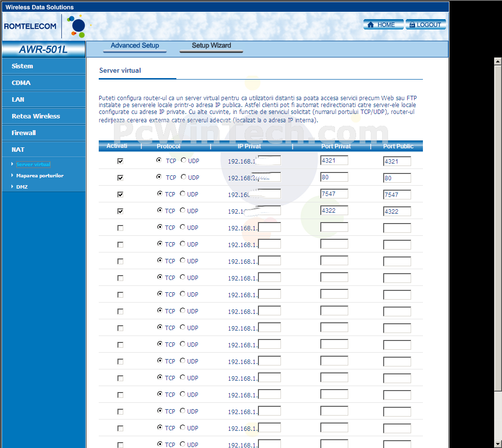Open the NAT menu

pyautogui.click(x=44, y=149)
